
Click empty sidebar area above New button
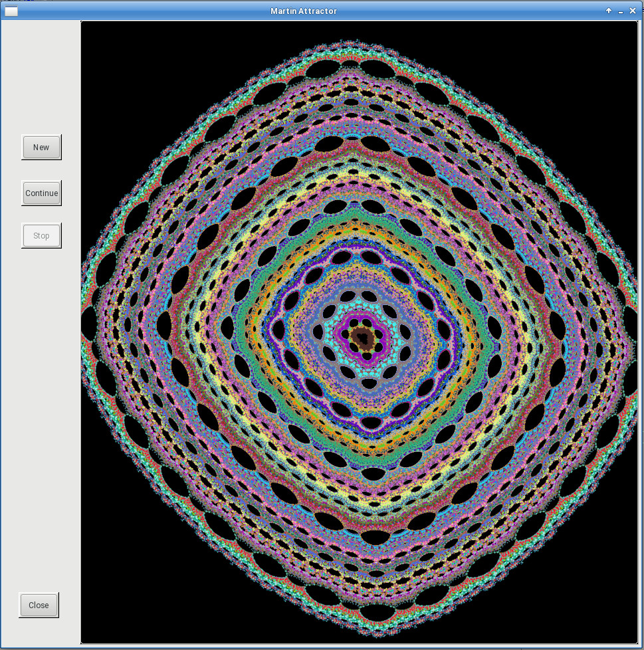pos(40,80)
